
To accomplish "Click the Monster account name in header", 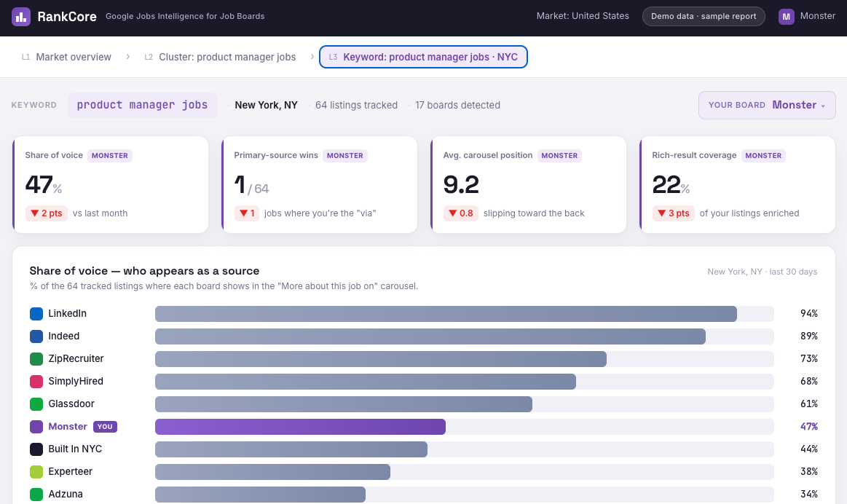I will click(x=817, y=16).
